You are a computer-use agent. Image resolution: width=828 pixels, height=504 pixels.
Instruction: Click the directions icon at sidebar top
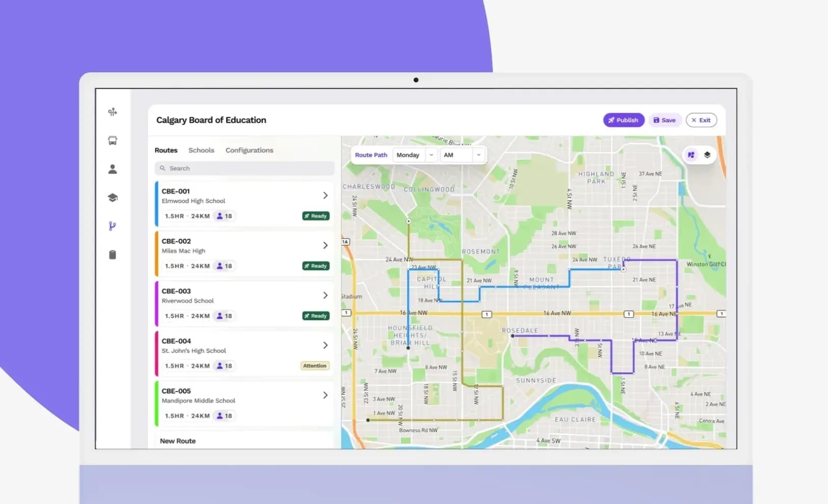(x=113, y=111)
